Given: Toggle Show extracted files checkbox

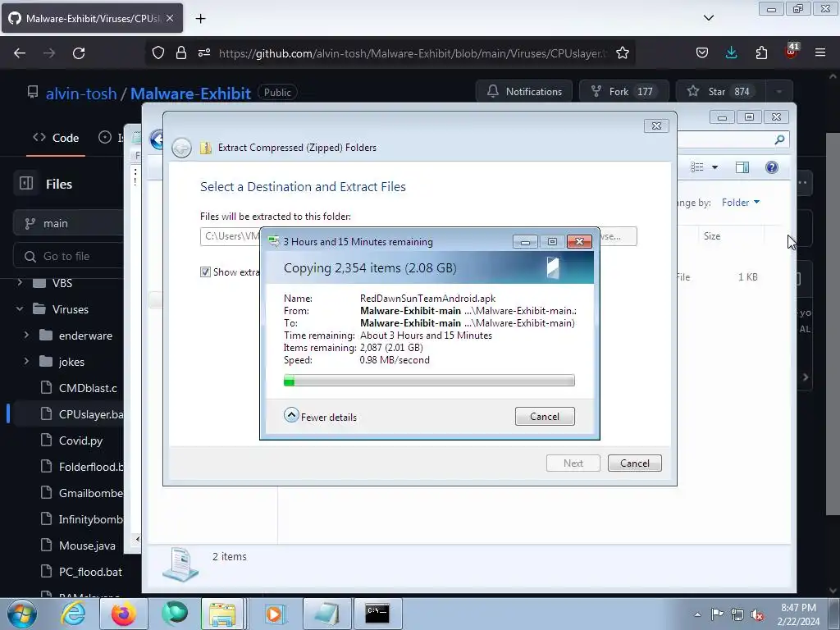Looking at the screenshot, I should pyautogui.click(x=205, y=272).
